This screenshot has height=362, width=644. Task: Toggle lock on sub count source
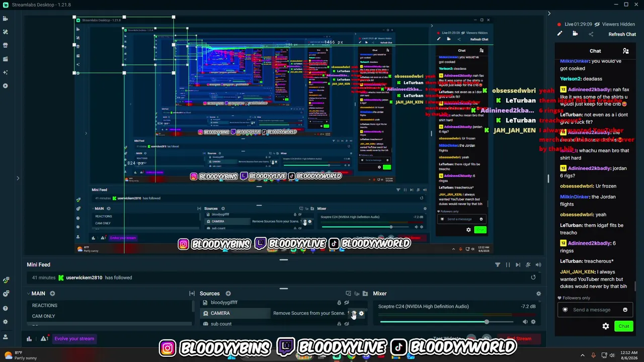339,324
